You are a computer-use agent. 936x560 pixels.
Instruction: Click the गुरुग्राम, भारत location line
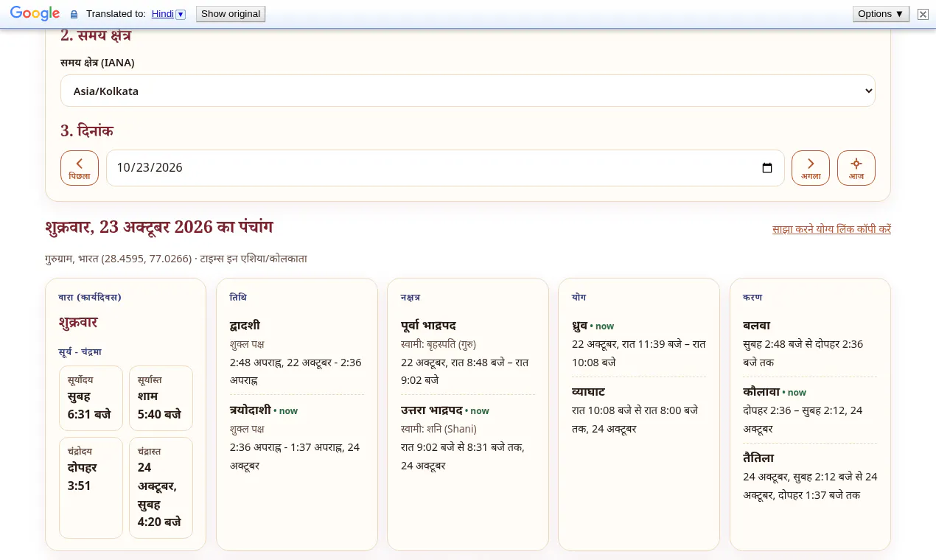pos(176,259)
